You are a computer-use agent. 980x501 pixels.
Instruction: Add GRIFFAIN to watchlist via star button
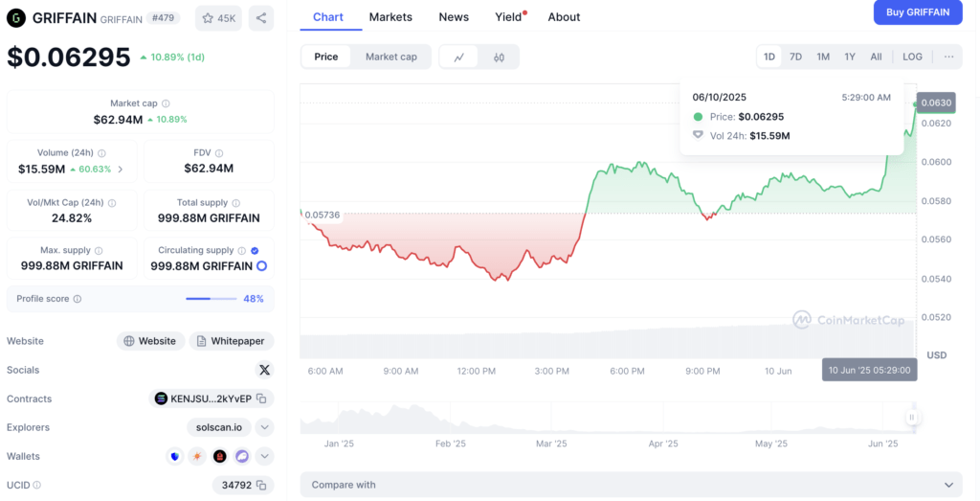(x=218, y=18)
